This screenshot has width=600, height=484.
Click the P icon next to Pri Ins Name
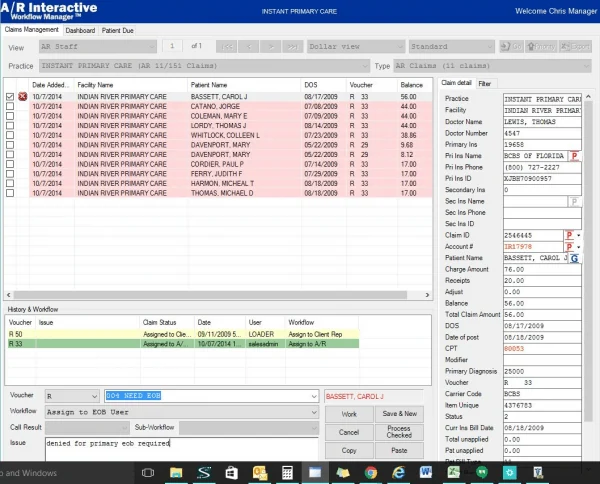574,156
